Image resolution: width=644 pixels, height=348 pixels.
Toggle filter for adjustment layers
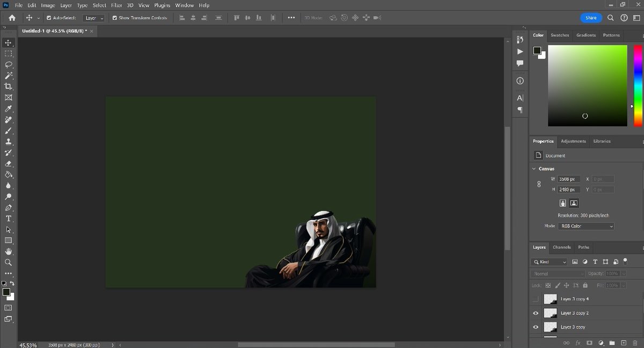point(585,262)
